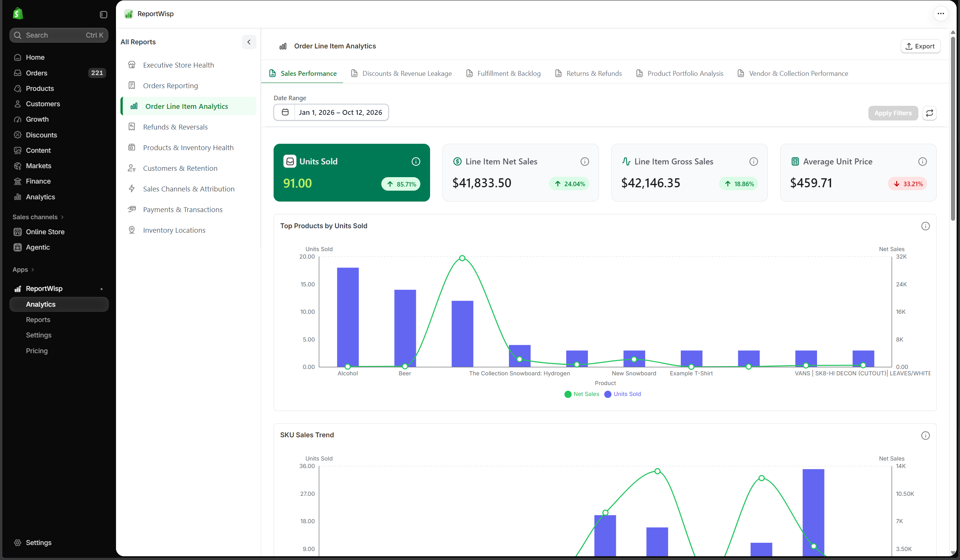The image size is (960, 560).
Task: Click the Payments & Transactions icon
Action: coord(132,209)
